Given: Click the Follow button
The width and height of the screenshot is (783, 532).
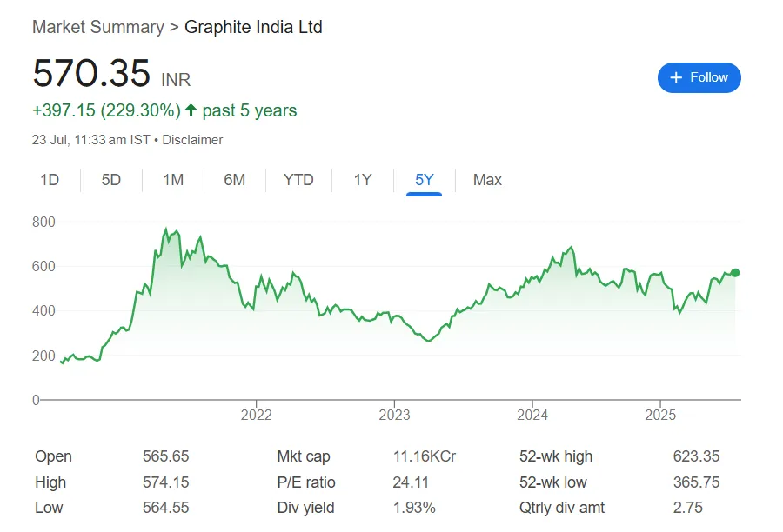Looking at the screenshot, I should (699, 77).
